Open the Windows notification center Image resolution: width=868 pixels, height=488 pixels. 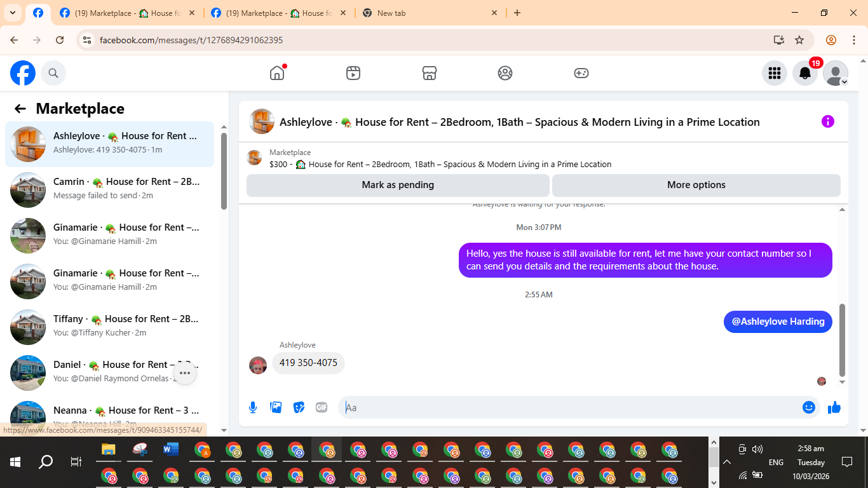[846, 462]
